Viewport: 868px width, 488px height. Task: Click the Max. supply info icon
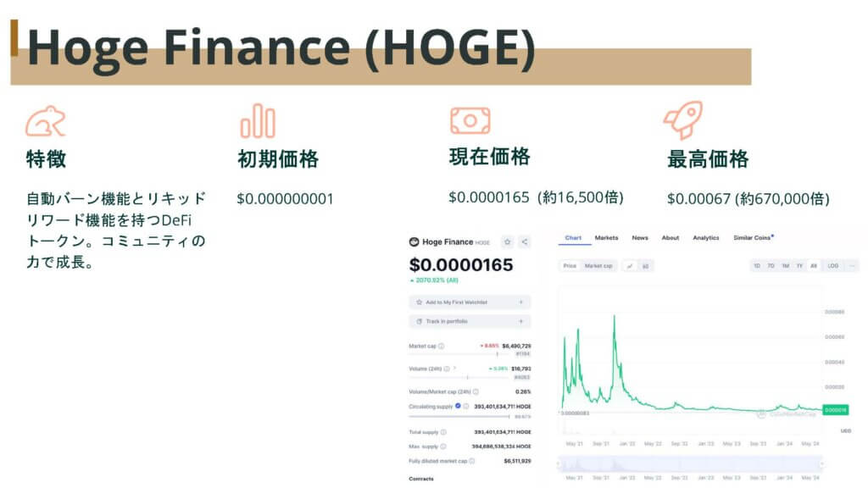pyautogui.click(x=442, y=446)
